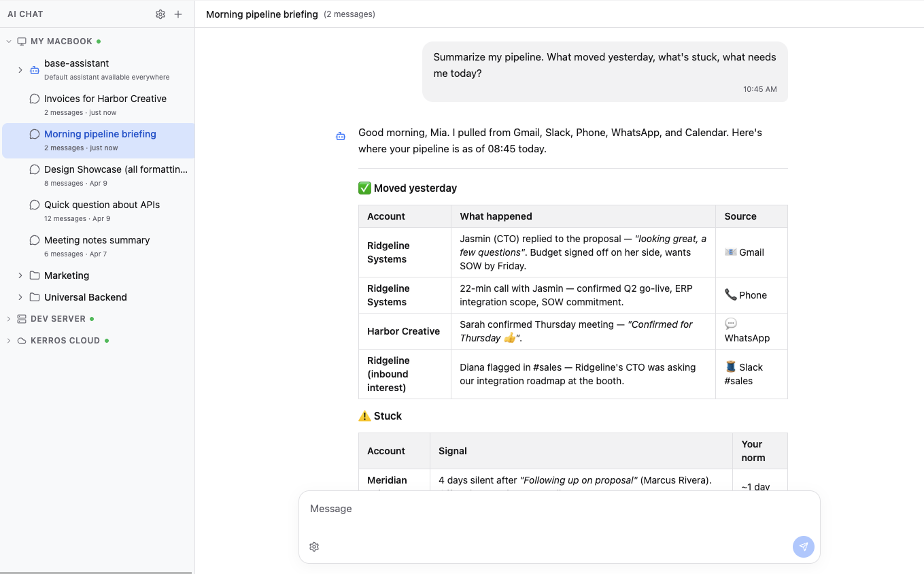Start a new chat using the plus icon
Image resolution: width=924 pixels, height=574 pixels.
pos(177,14)
